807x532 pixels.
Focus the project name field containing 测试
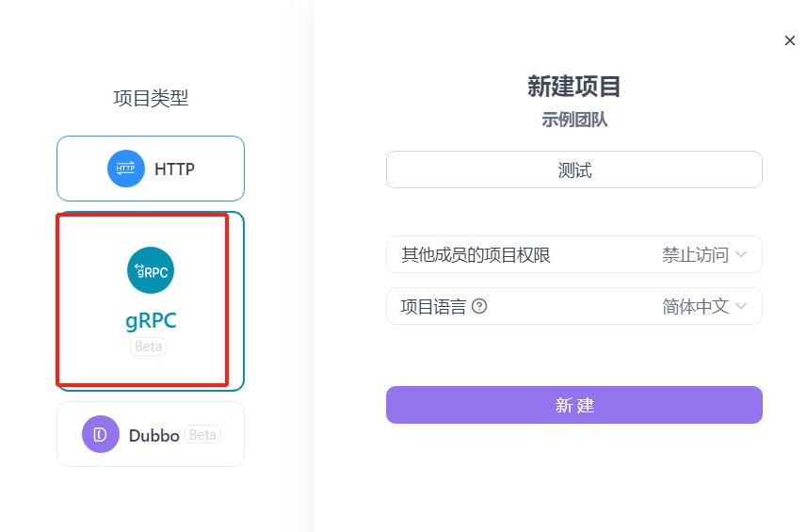pyautogui.click(x=573, y=169)
